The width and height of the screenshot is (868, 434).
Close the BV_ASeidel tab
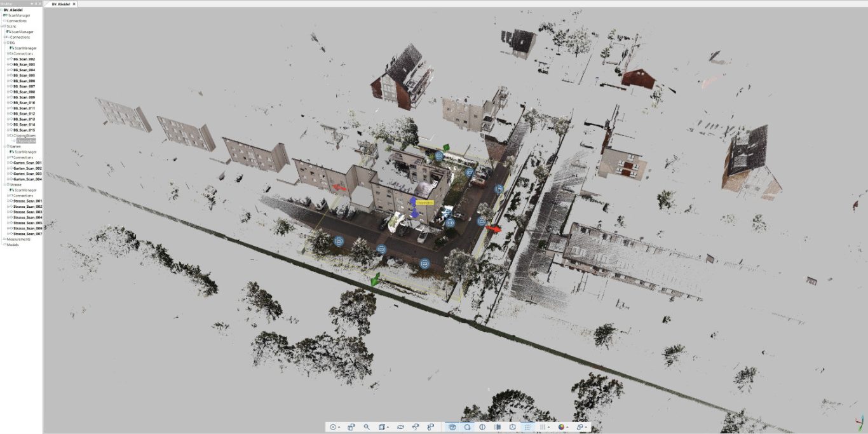pyautogui.click(x=74, y=4)
